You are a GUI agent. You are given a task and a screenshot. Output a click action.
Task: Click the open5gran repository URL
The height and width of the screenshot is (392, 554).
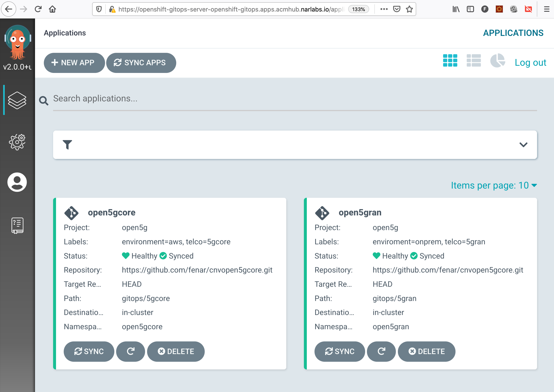tap(448, 270)
